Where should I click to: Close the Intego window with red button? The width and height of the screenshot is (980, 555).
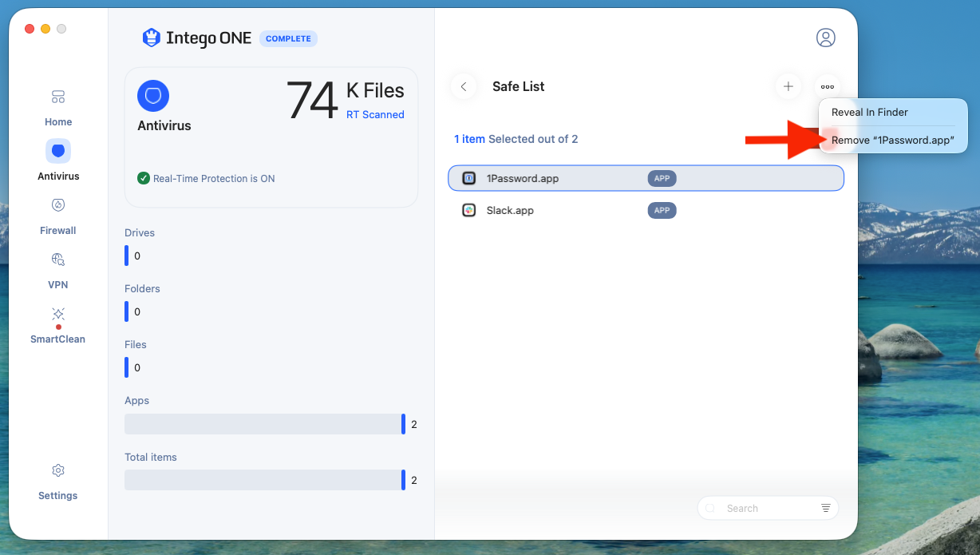30,29
